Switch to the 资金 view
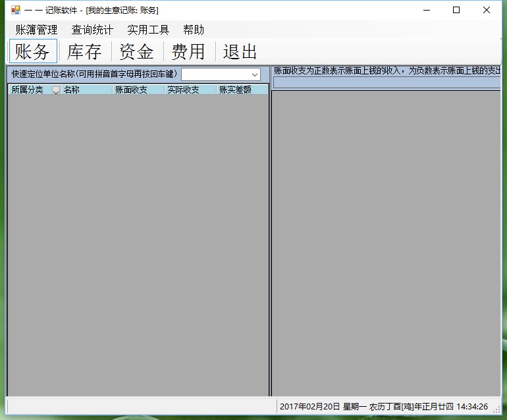 pyautogui.click(x=137, y=51)
